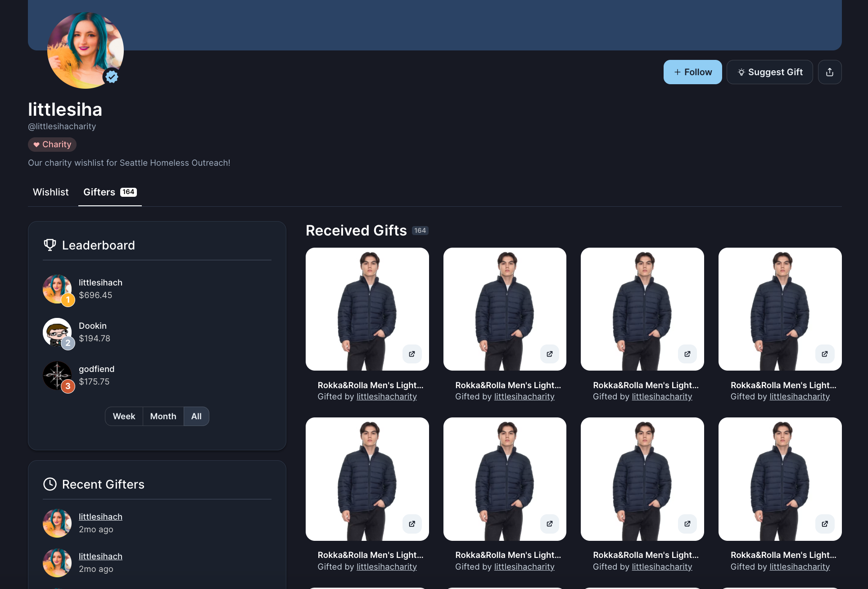Open the Gifters tab
This screenshot has height=589, width=868.
pyautogui.click(x=109, y=192)
